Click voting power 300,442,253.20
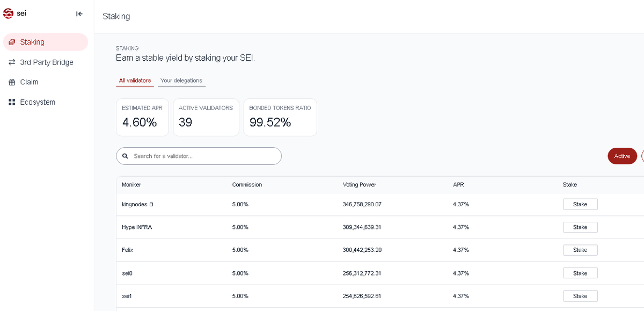The height and width of the screenshot is (311, 644). click(362, 250)
